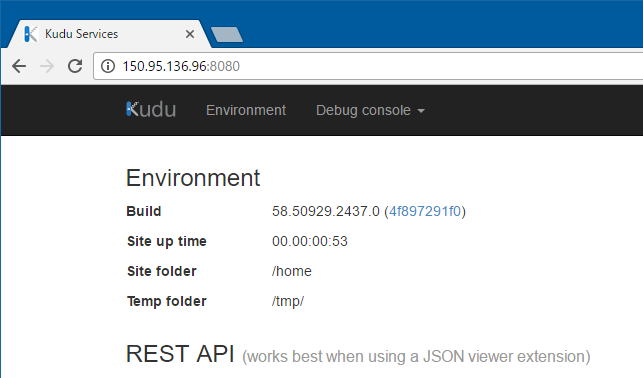Click the Kudu logo in navbar

[x=151, y=110]
